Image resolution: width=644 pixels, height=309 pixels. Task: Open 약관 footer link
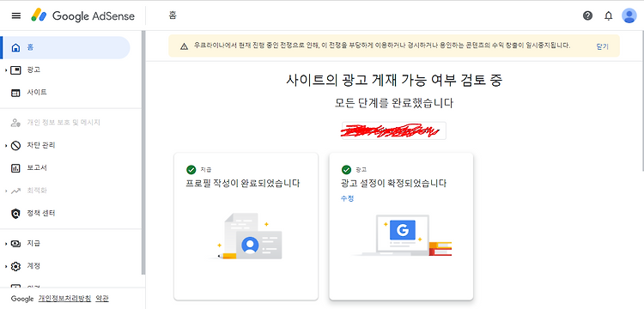102,299
